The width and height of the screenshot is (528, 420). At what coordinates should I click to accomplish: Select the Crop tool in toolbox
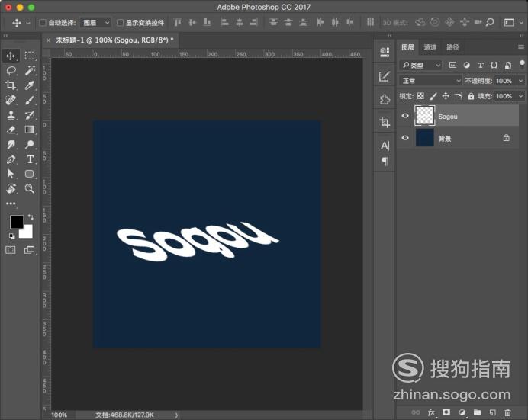pyautogui.click(x=11, y=85)
